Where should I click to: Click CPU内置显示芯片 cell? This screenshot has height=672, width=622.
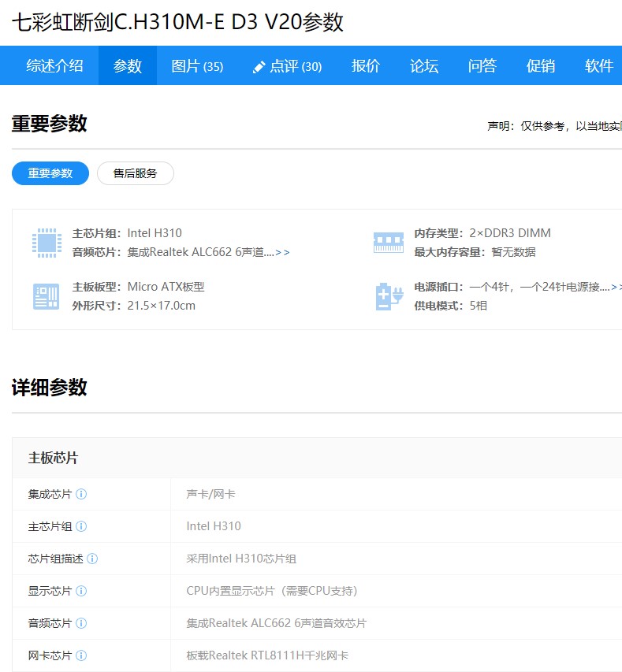coord(271,591)
